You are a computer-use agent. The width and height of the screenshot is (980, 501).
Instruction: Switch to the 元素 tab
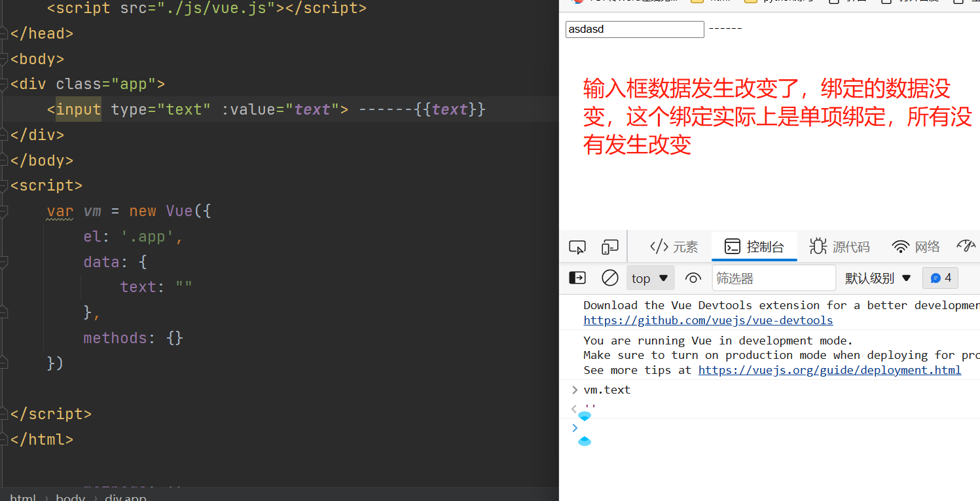(x=674, y=247)
